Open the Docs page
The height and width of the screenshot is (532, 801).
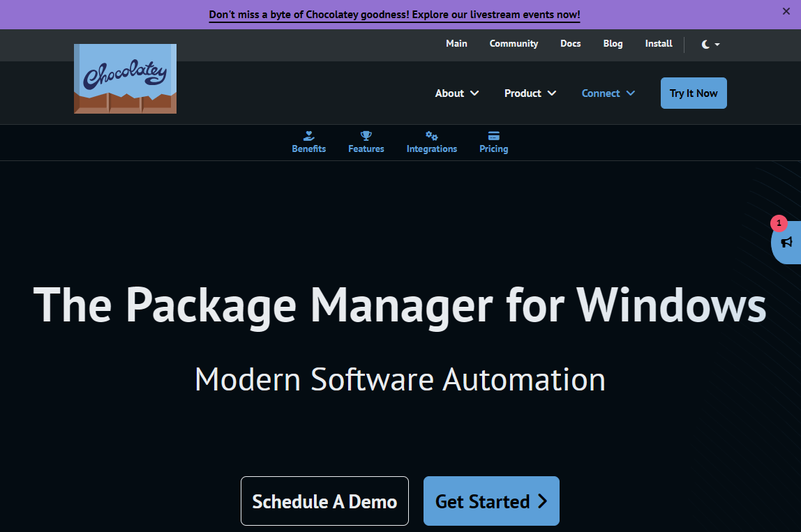[570, 44]
